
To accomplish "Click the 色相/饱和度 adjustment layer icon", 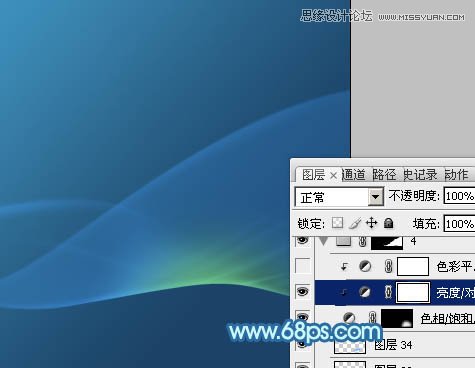I will [x=349, y=317].
